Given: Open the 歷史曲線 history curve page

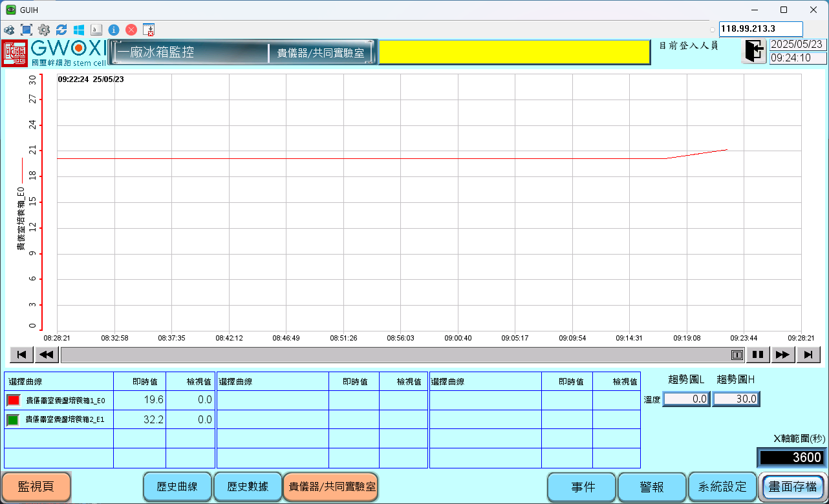Looking at the screenshot, I should (177, 487).
